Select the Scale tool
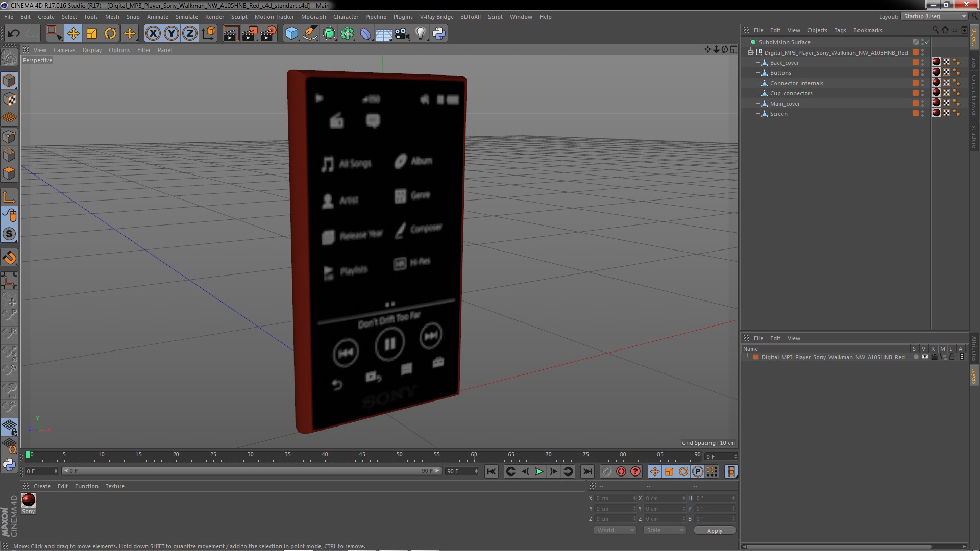This screenshot has width=980, height=551. coord(92,34)
